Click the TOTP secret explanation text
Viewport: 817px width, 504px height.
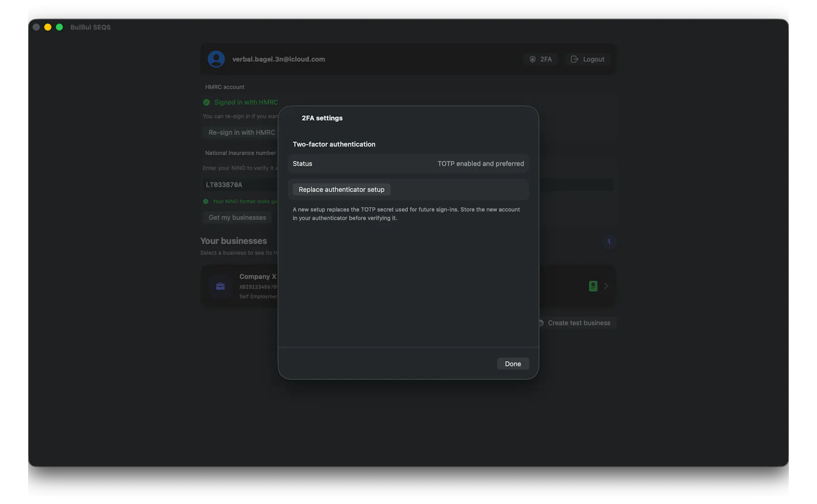[406, 213]
